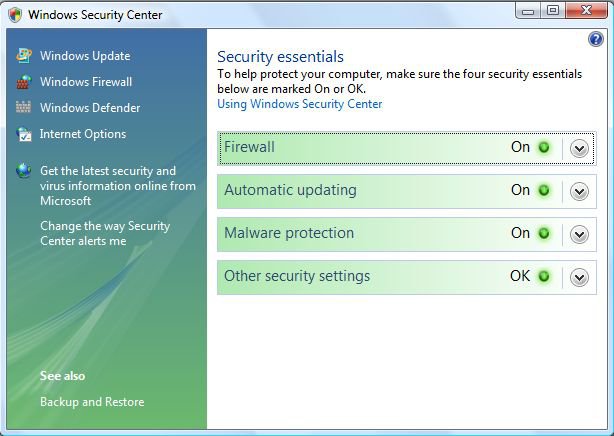
Task: Select the Malware protection header bar
Action: tap(407, 234)
